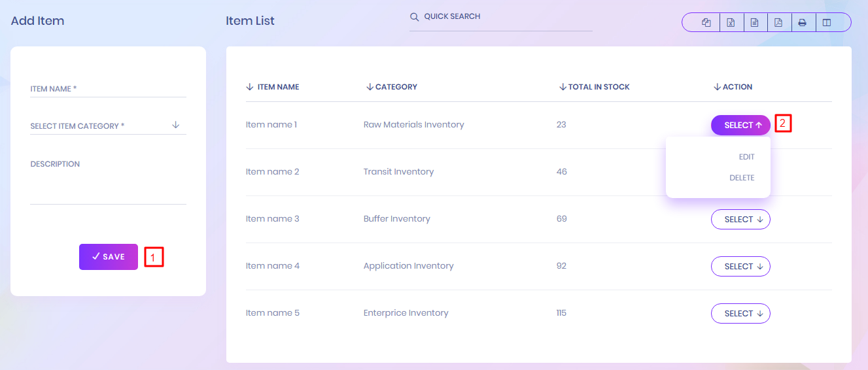The height and width of the screenshot is (370, 868).
Task: Open the column visibility icon
Action: click(x=827, y=23)
